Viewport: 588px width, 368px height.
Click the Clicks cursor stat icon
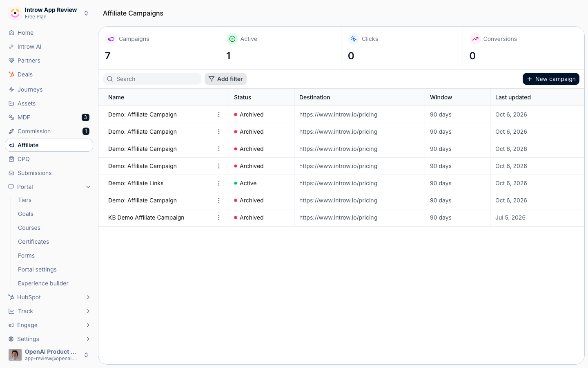click(354, 39)
